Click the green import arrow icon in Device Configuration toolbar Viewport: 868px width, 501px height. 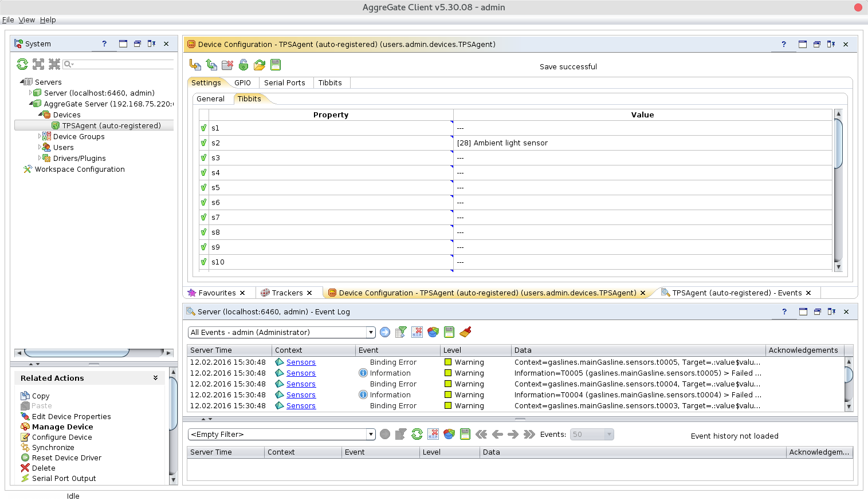211,65
